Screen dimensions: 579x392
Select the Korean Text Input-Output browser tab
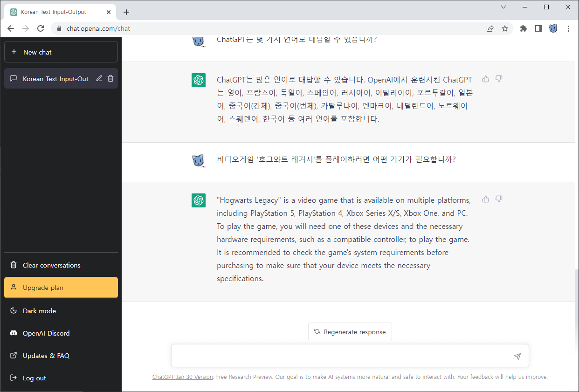pos(61,12)
